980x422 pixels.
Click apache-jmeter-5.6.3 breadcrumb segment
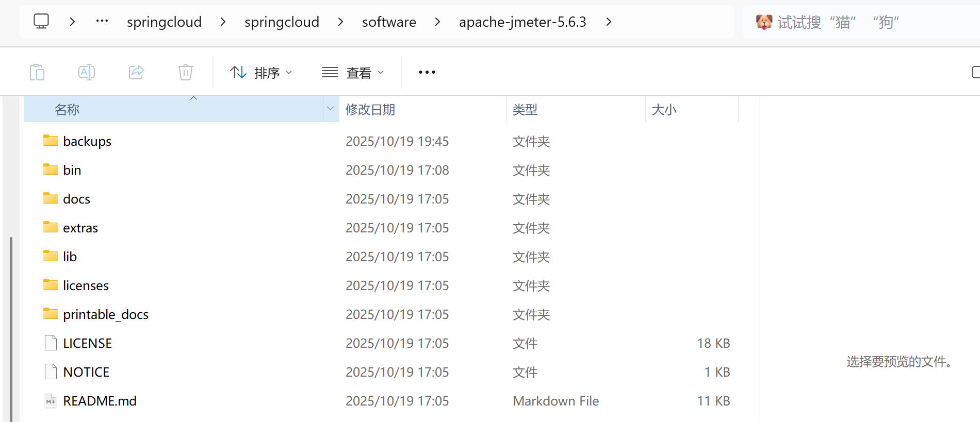522,22
